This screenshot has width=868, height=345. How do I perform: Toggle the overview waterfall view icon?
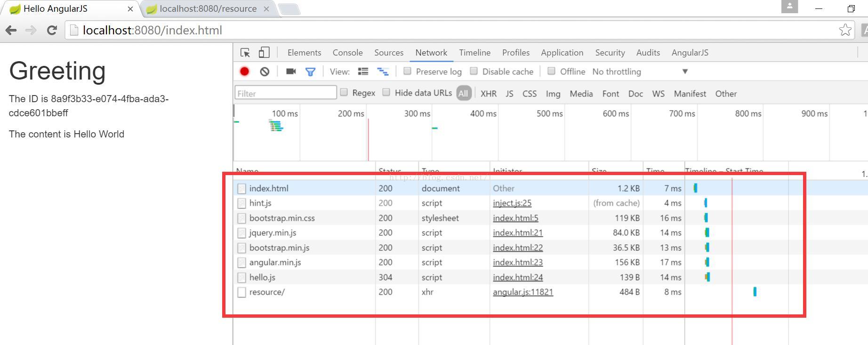point(383,72)
